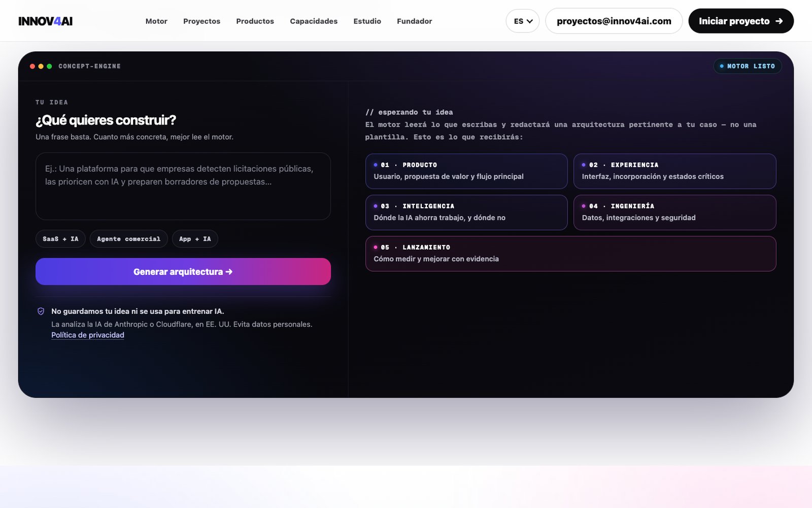The width and height of the screenshot is (812, 508).
Task: Click the red window dot
Action: click(x=32, y=66)
